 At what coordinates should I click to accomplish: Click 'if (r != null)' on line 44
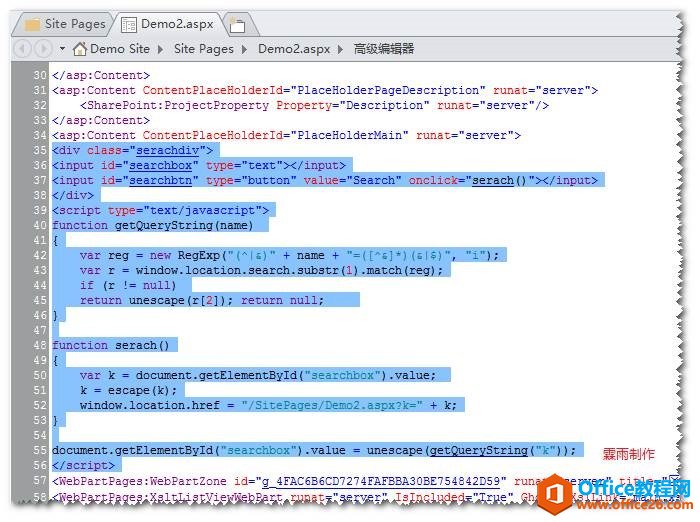[128, 286]
